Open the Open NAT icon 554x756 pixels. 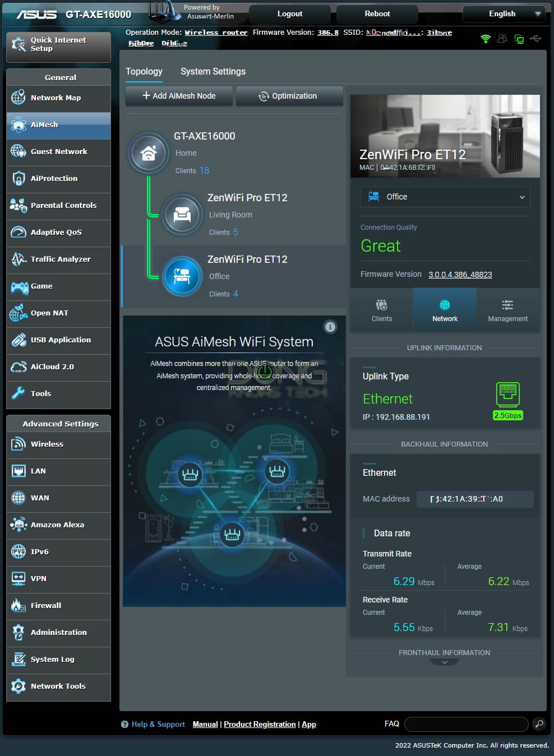click(x=19, y=313)
